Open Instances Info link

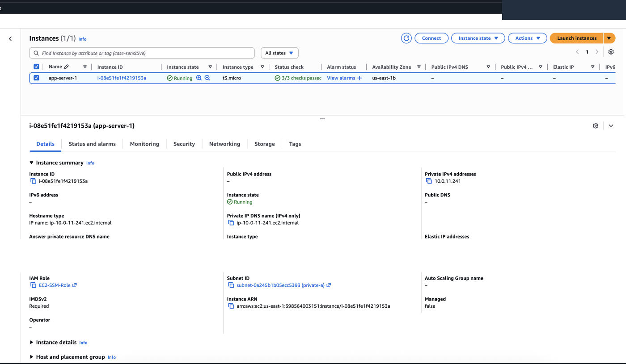pos(82,39)
